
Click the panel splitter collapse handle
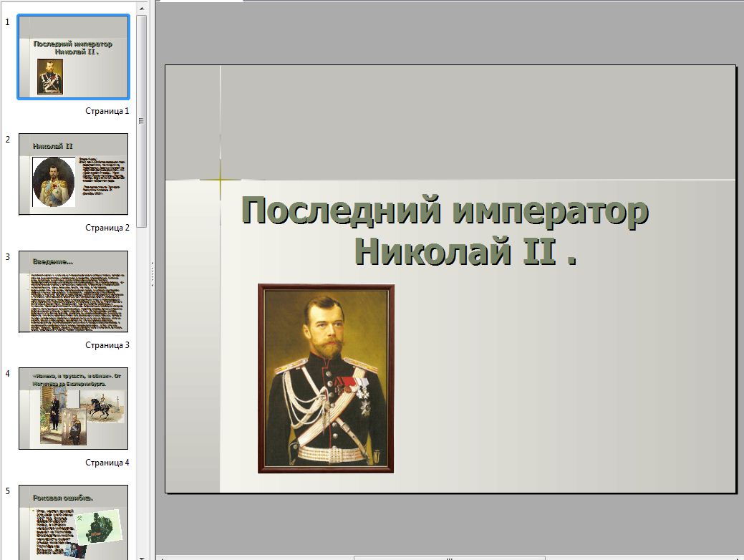click(153, 274)
